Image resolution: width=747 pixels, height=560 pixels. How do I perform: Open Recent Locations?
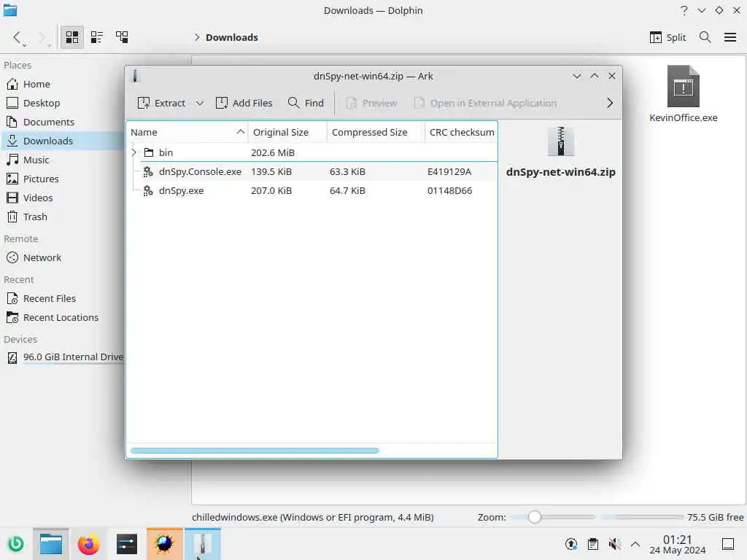[x=62, y=318]
